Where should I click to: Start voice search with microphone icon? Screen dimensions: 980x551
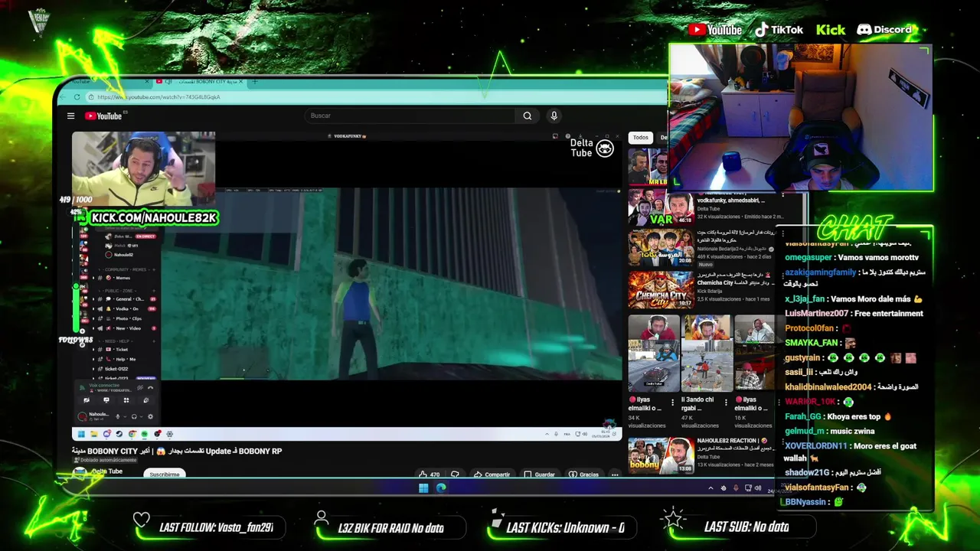(554, 116)
